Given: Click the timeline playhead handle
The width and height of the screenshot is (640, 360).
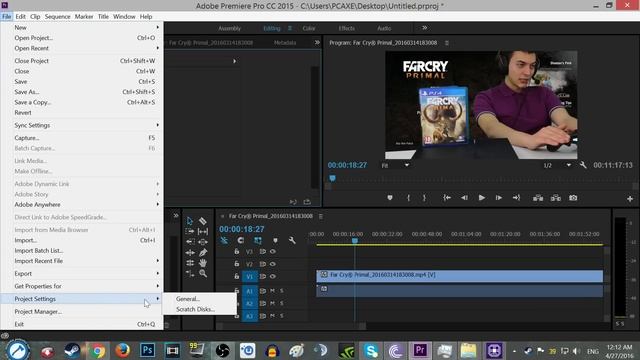Looking at the screenshot, I should [x=355, y=241].
